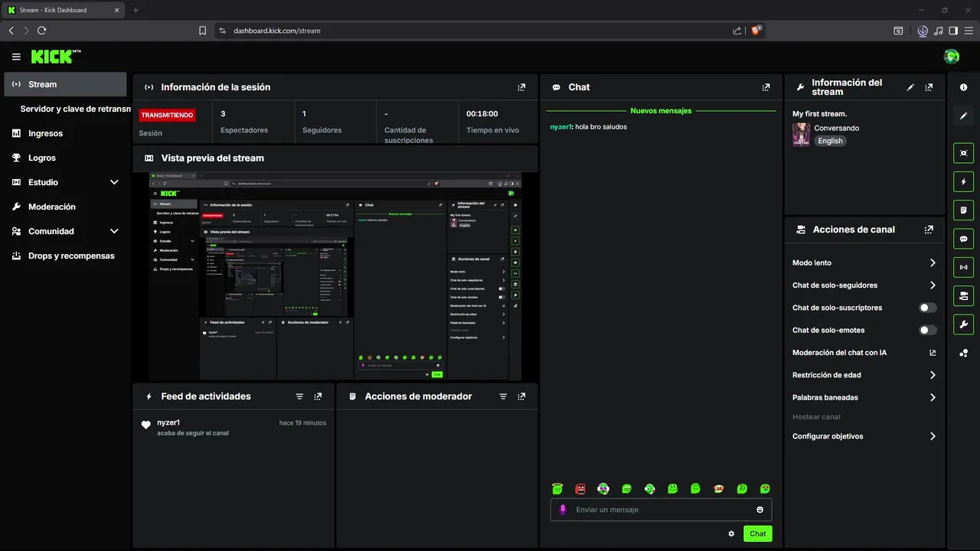Open Palabras baneadas settings

click(x=864, y=398)
